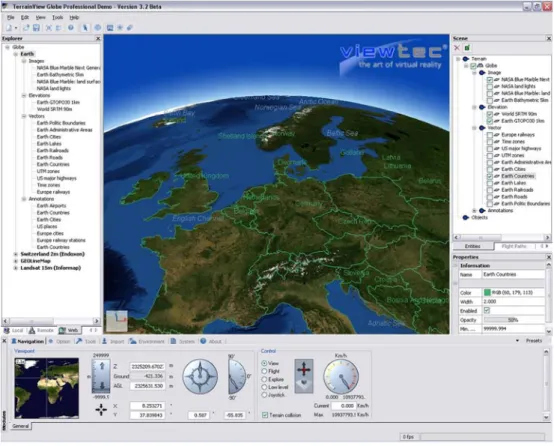The width and height of the screenshot is (554, 446).
Task: Expand the Annotations node in Scene tree
Action: 475,211
